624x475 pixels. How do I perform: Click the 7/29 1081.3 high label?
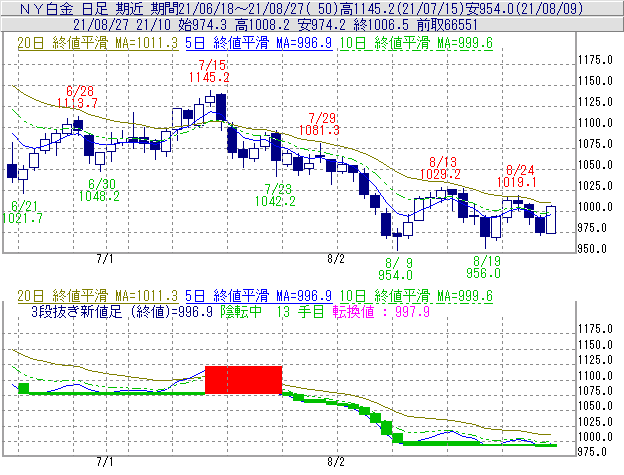coord(319,124)
